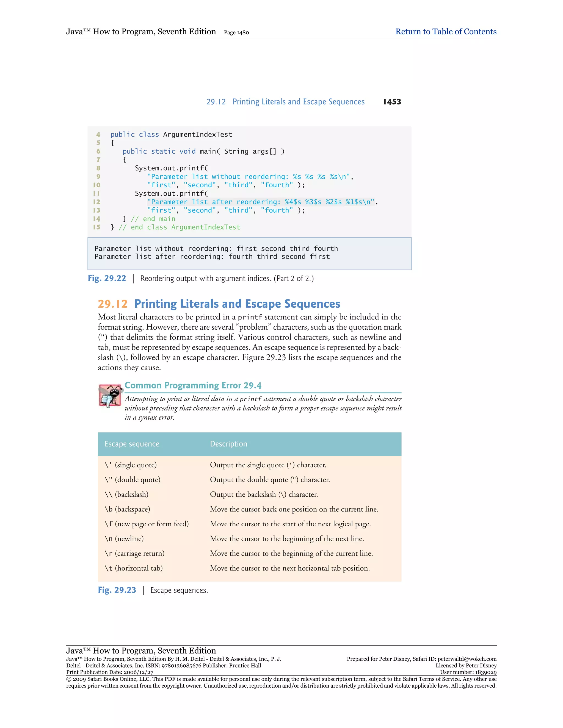Click the Description column header
This screenshot has width=563, height=728.
point(228,444)
